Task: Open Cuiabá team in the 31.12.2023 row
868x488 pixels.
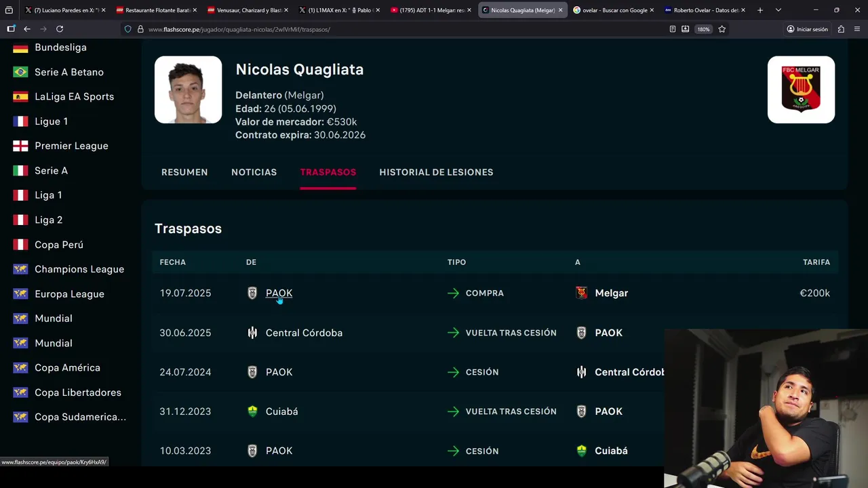Action: 281,411
